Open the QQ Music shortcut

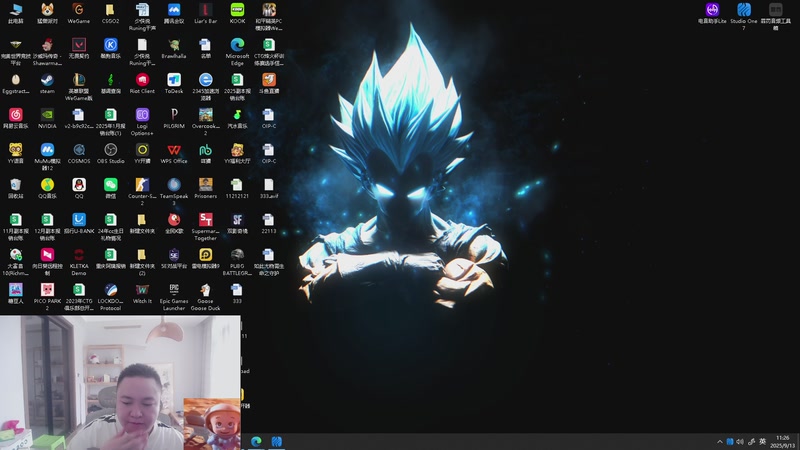point(47,188)
